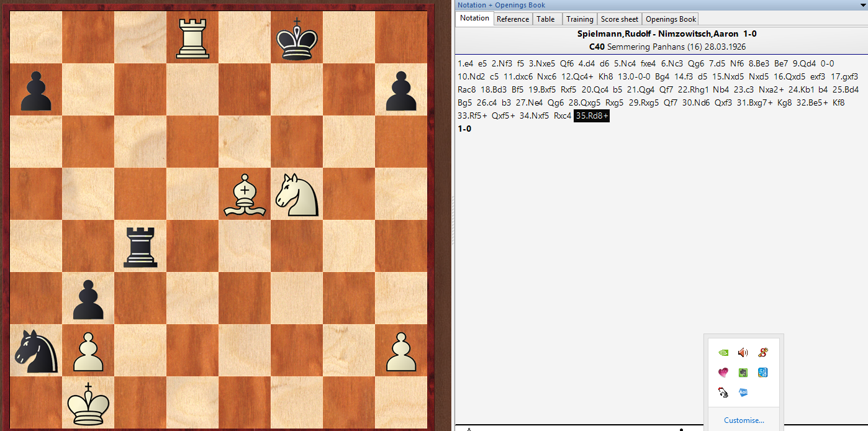Click the white rook on d8

coord(192,37)
